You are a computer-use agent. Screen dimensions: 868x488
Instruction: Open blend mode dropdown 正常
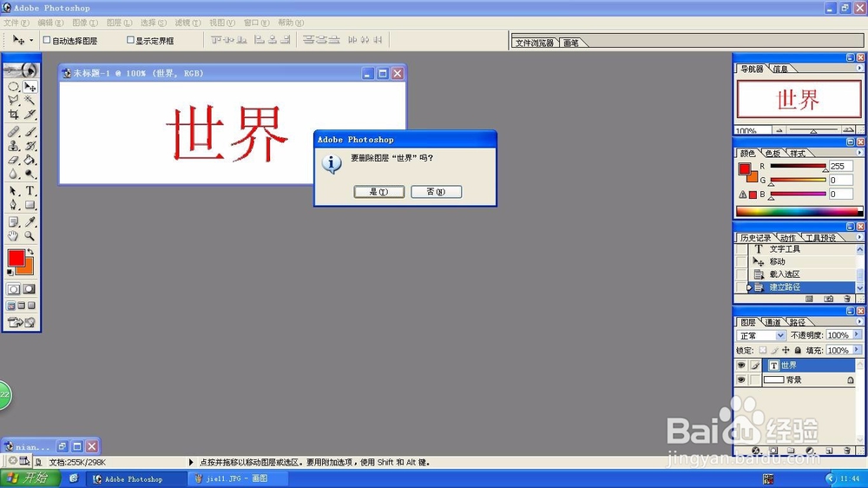tap(760, 336)
